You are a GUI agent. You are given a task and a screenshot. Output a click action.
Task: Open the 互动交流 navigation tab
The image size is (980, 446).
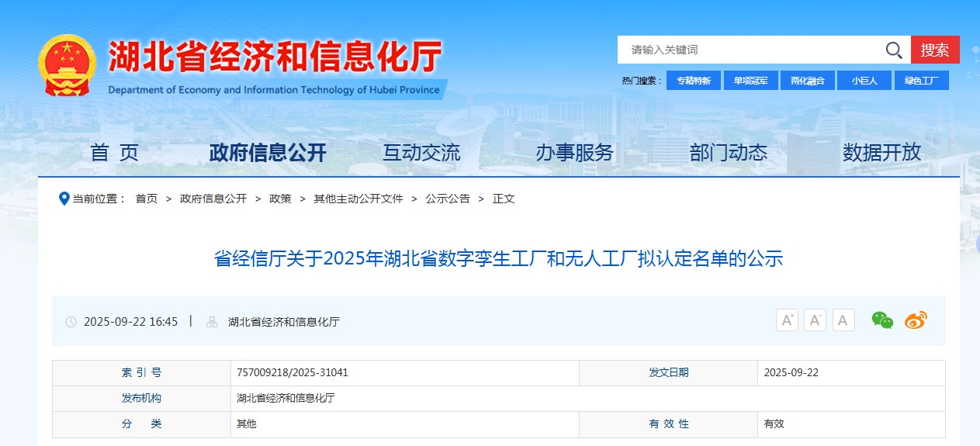click(421, 153)
